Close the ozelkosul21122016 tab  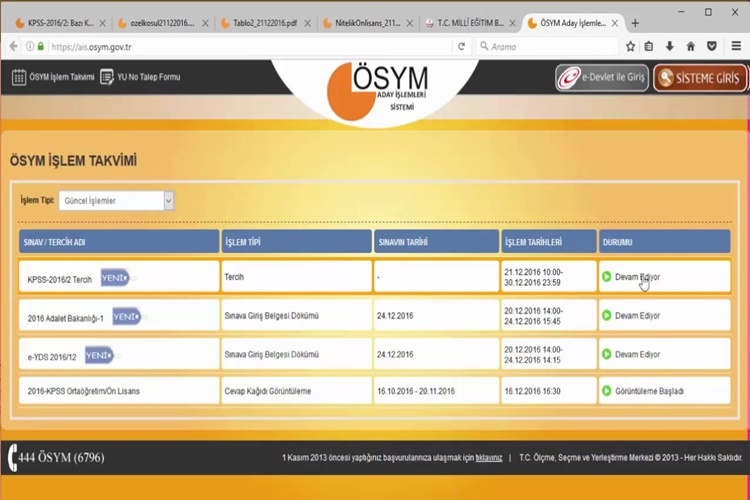(205, 23)
